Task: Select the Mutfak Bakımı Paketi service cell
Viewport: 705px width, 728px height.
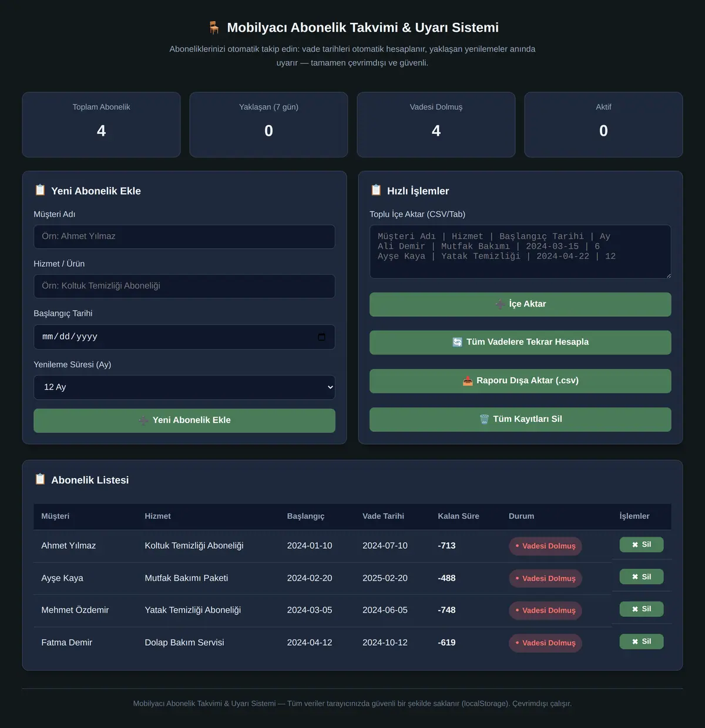Action: pyautogui.click(x=186, y=578)
